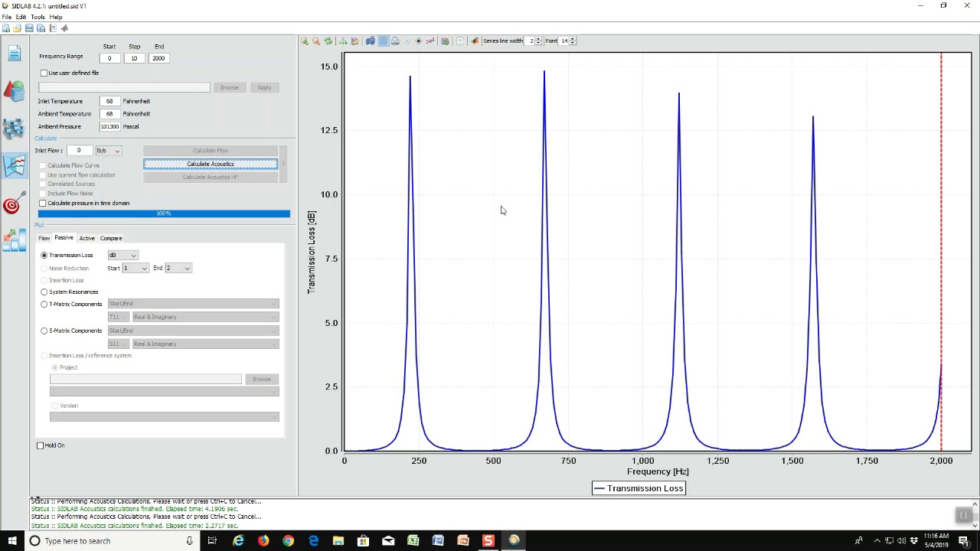Enable 'Use user defined file' checkbox

coord(44,73)
